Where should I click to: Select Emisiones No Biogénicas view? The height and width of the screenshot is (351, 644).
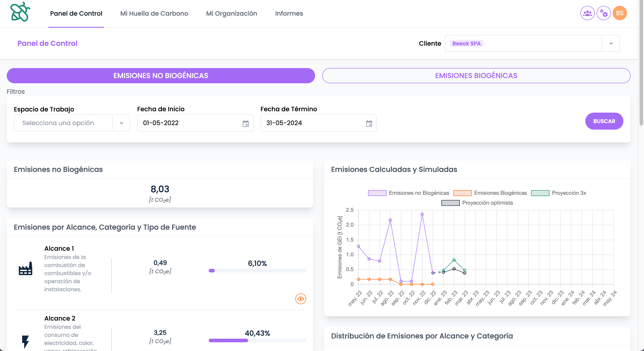coord(161,75)
